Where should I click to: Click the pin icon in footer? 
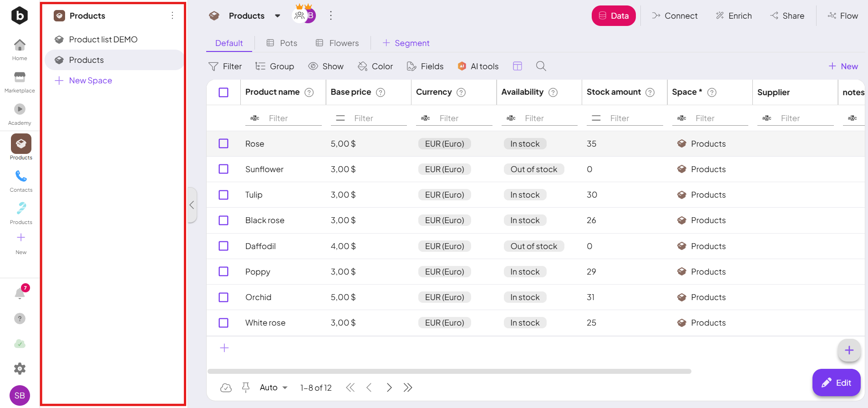click(246, 388)
